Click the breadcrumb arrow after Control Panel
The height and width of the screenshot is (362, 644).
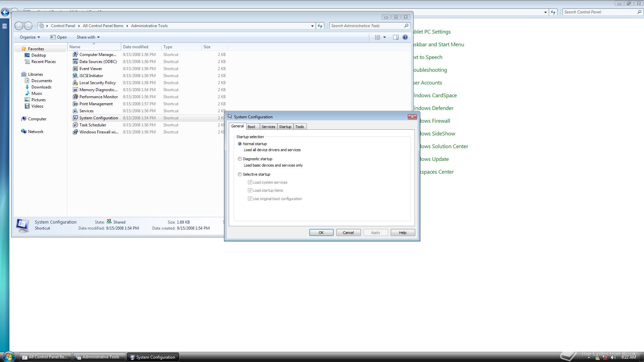79,26
